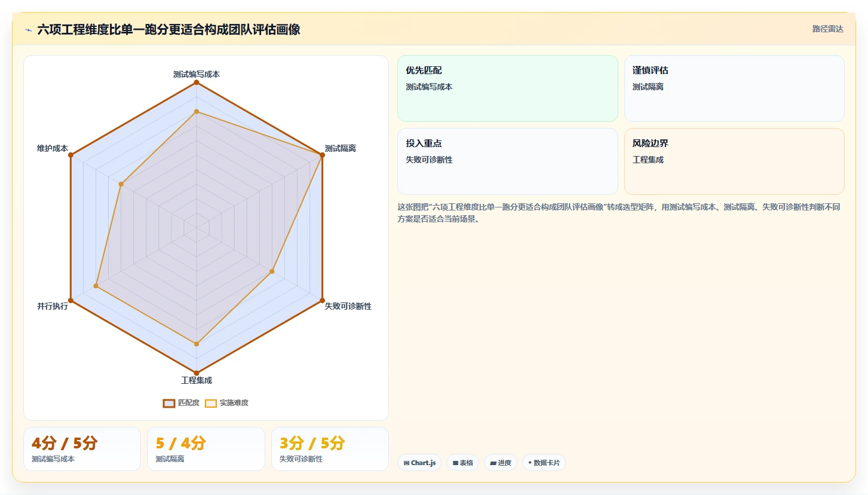This screenshot has height=495, width=868.
Task: Toggle the 实施难度 legend item
Action: coord(226,403)
